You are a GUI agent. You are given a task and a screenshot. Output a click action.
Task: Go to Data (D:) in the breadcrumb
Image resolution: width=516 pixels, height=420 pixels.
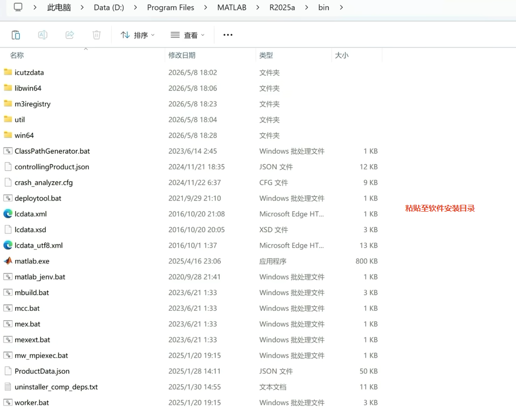tap(109, 7)
